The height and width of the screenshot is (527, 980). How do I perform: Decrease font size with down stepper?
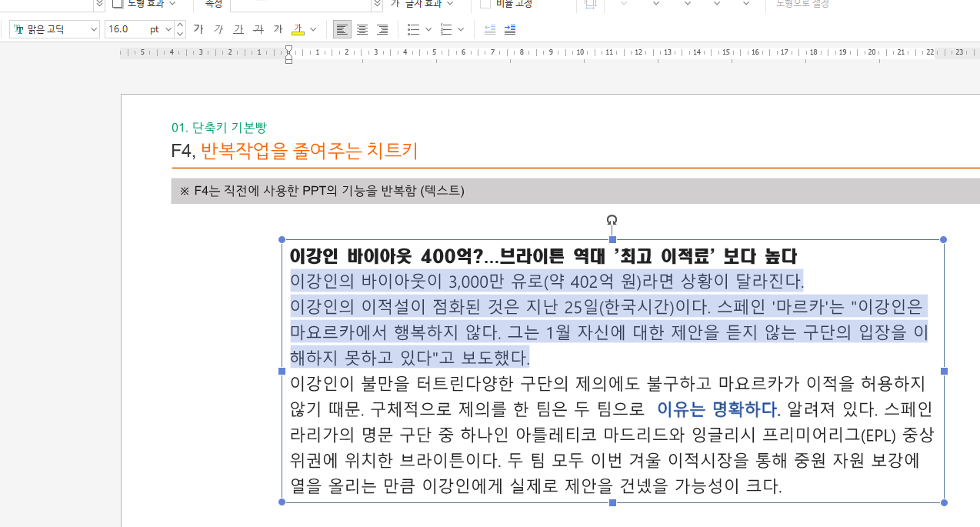pos(180,34)
